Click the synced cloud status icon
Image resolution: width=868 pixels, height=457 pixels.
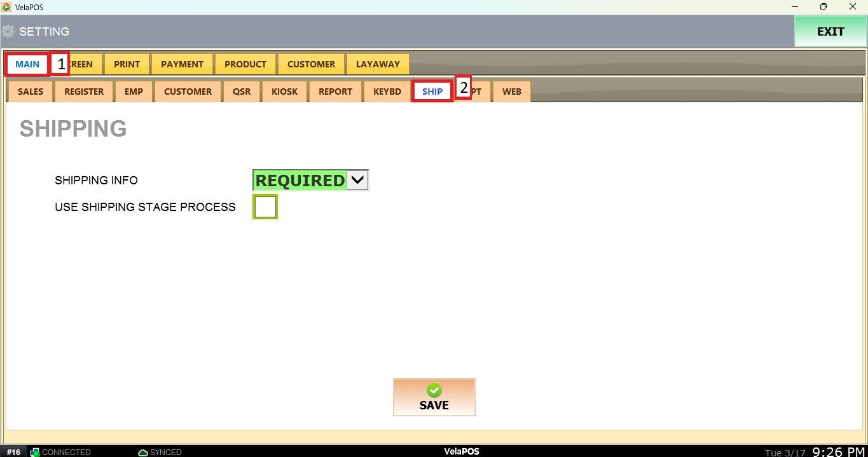click(x=143, y=452)
